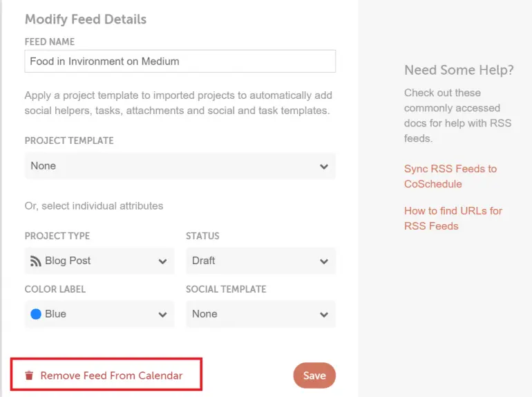Click the Modify Feed Details heading
This screenshot has width=532, height=397.
coord(86,19)
